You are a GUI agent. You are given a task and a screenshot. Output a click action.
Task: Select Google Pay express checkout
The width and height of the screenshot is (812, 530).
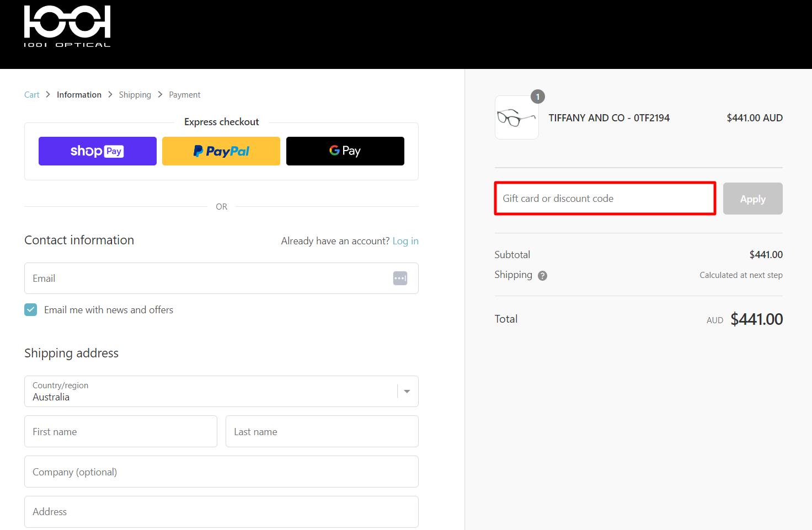(x=345, y=151)
